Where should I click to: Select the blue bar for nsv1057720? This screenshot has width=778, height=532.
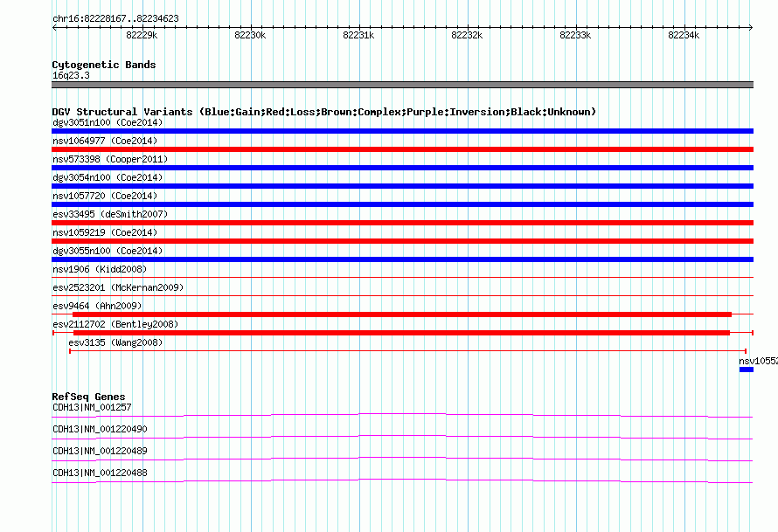pyautogui.click(x=402, y=204)
